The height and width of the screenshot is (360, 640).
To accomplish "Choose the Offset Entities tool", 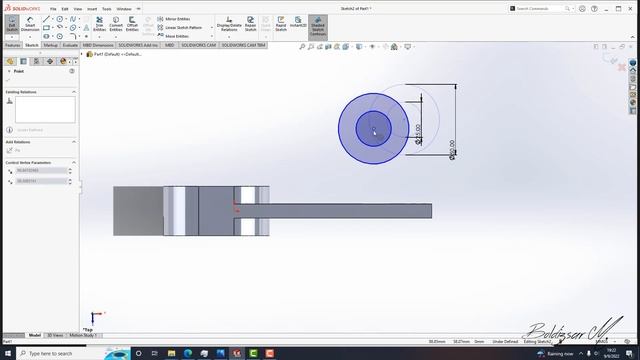I will [x=132, y=24].
